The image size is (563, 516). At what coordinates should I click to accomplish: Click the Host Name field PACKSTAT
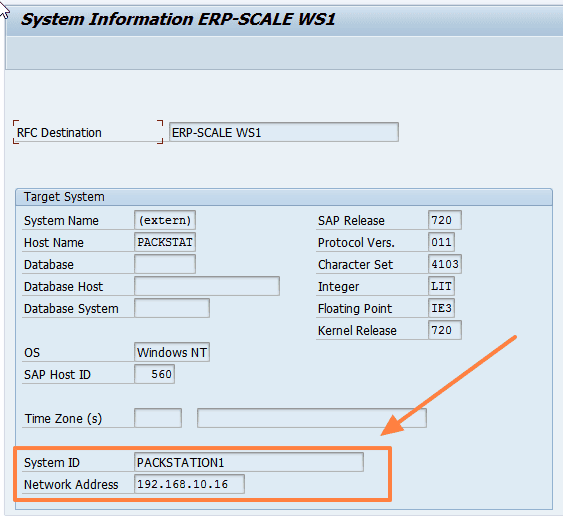point(165,242)
